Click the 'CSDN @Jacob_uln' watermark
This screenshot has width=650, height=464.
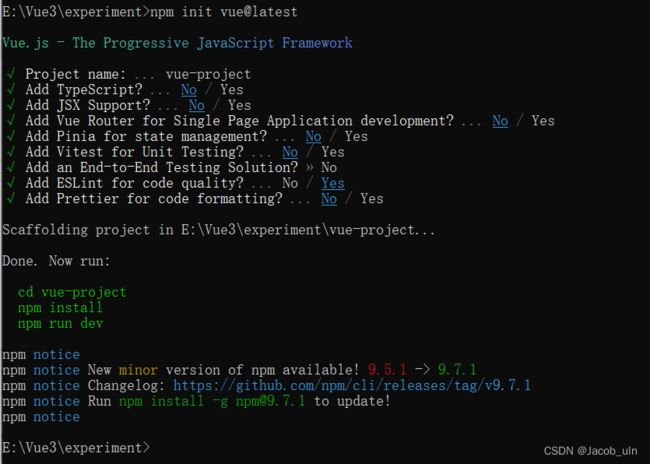click(x=590, y=451)
